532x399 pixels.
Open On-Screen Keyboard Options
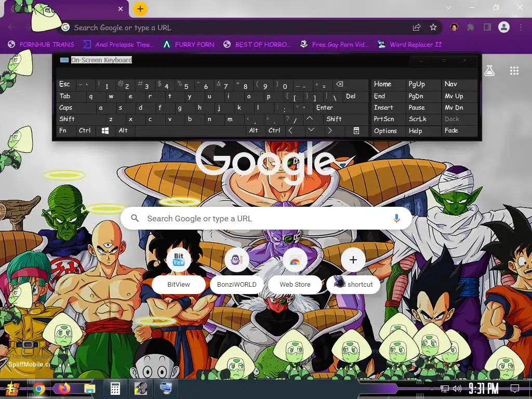point(388,130)
